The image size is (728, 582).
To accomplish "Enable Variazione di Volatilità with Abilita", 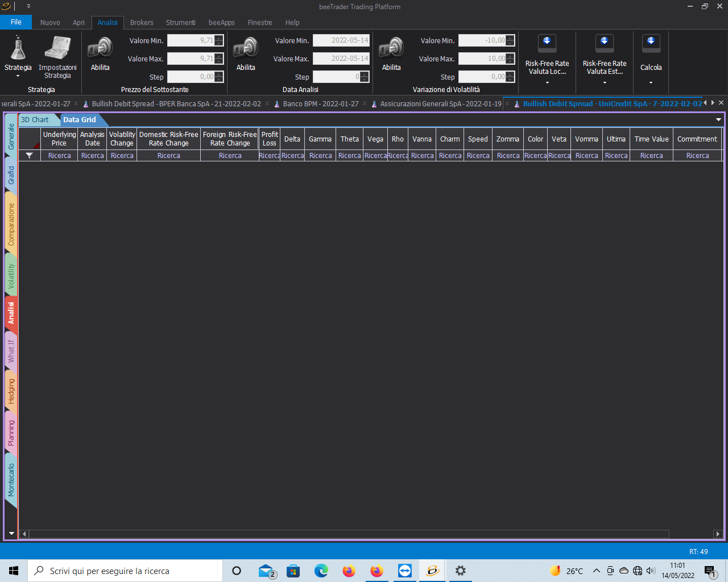I will click(391, 53).
